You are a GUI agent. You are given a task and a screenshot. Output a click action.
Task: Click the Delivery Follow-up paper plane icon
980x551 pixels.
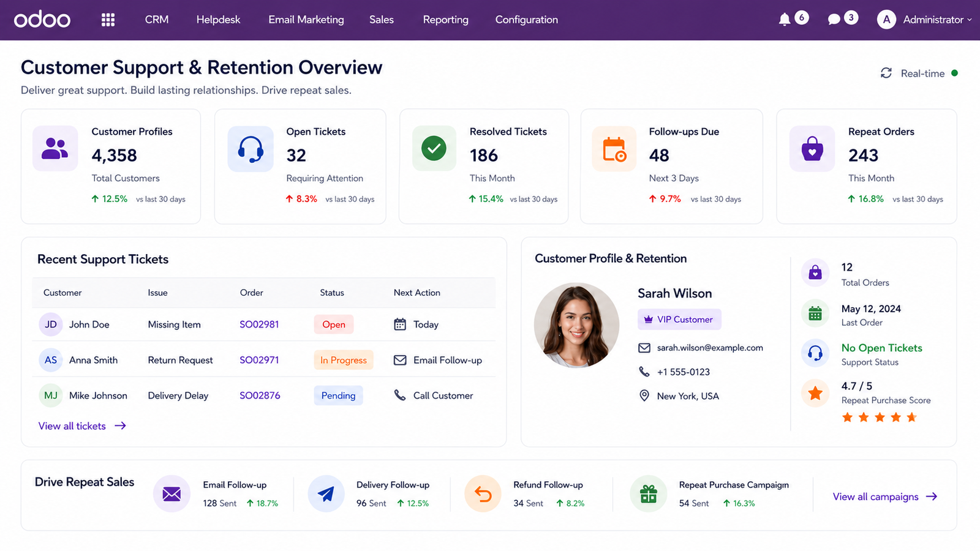(326, 493)
